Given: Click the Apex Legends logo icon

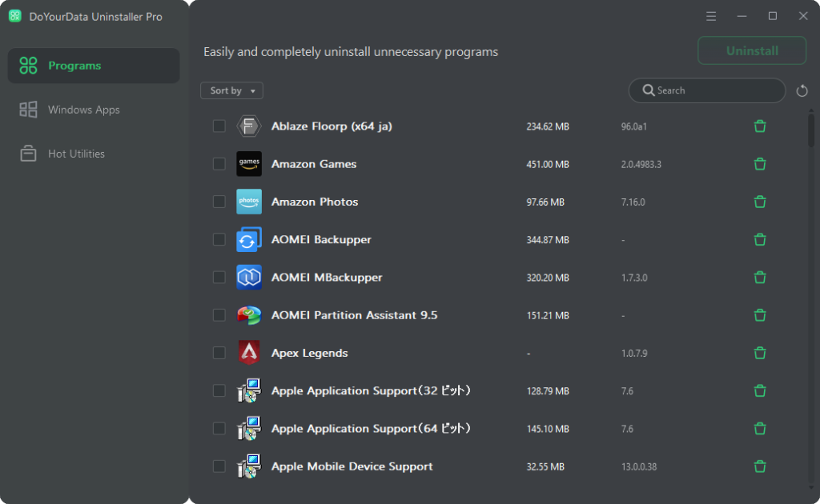Looking at the screenshot, I should point(249,353).
